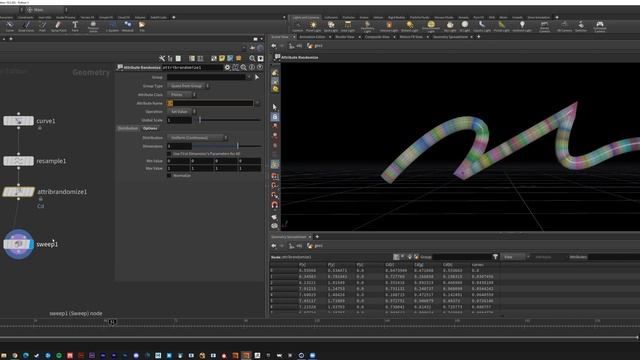
Task: Select the curve1 node
Action: click(x=18, y=121)
